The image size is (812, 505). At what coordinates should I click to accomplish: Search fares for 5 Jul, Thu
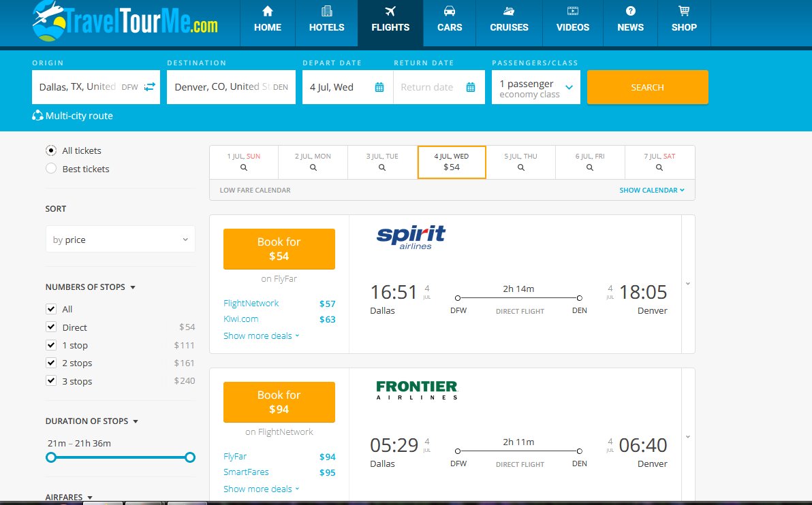tap(521, 162)
